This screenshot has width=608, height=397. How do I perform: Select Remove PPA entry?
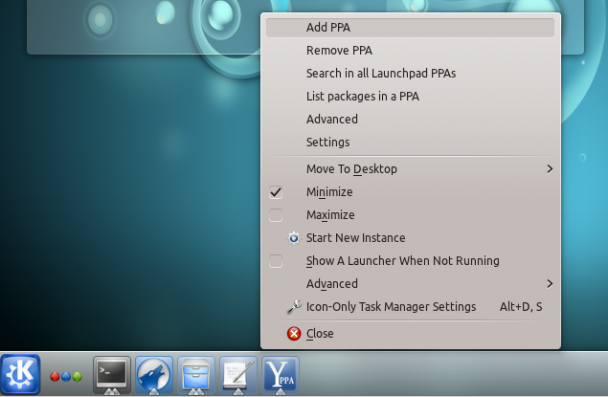[x=410, y=50]
